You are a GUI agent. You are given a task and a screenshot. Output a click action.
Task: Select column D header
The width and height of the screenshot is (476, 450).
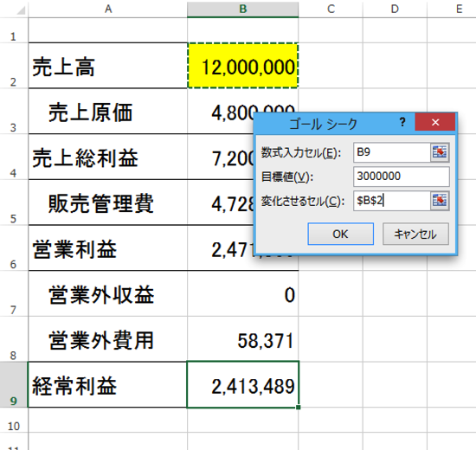click(395, 10)
